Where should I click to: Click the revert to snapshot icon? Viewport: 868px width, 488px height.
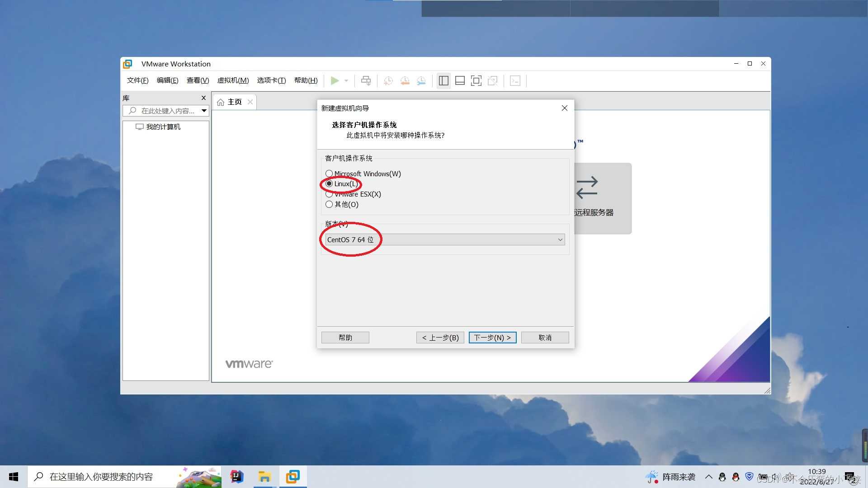click(x=405, y=81)
